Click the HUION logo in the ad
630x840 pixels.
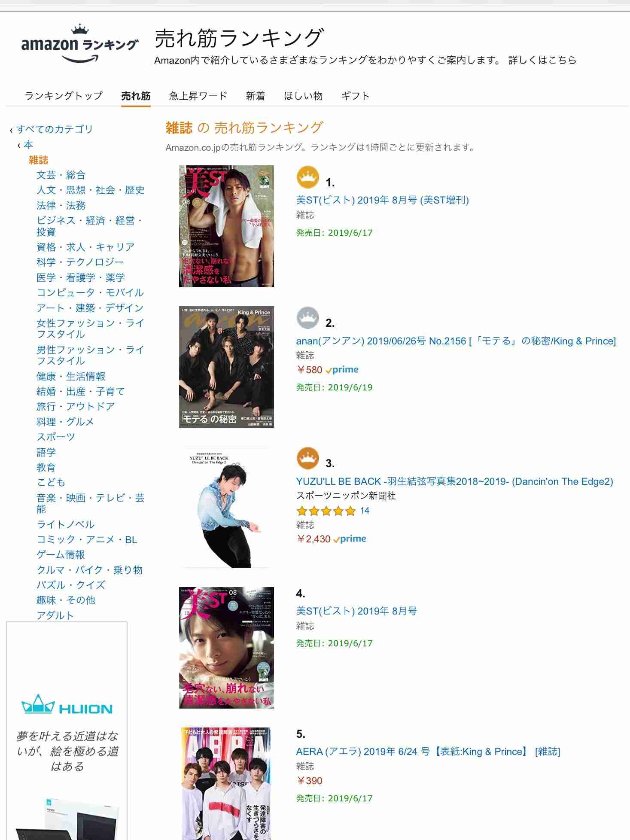(x=67, y=706)
